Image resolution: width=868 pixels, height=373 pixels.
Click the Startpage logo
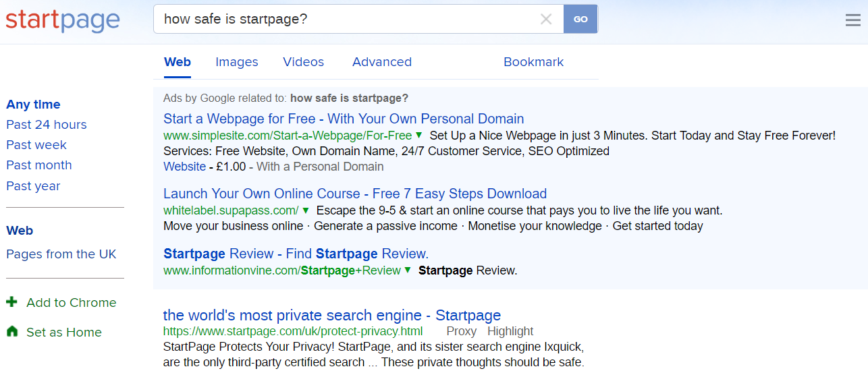(63, 20)
